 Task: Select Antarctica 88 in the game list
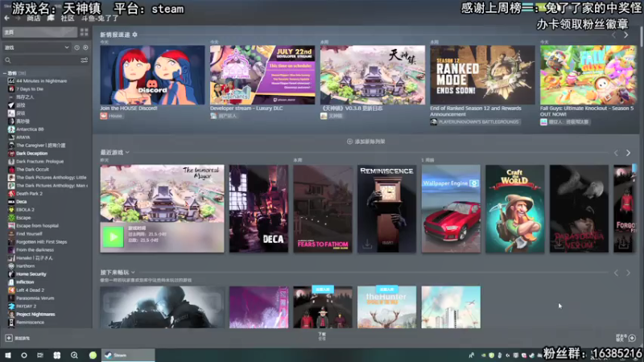[30, 130]
